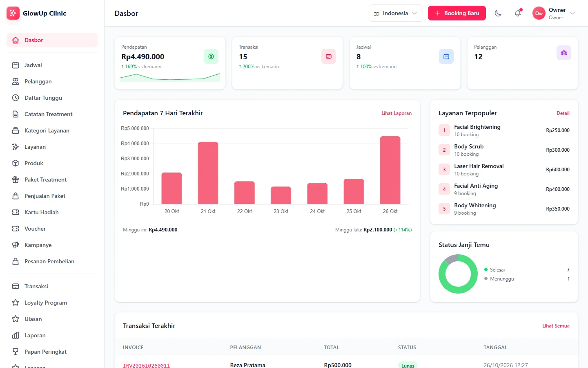Open Penjualan Paket menu item

click(52, 196)
